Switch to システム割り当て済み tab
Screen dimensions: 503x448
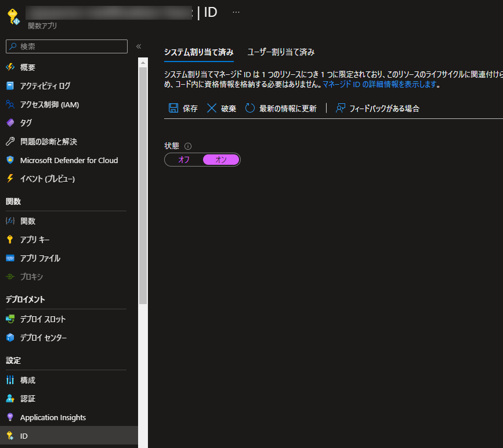(x=199, y=52)
